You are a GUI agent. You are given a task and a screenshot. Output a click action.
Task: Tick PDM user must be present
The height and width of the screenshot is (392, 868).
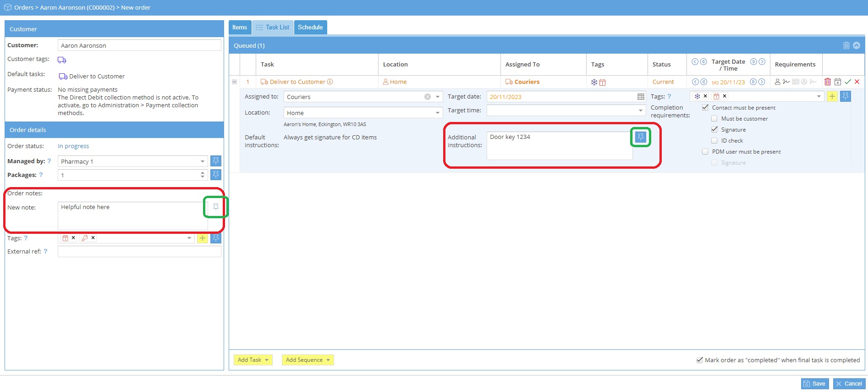click(705, 152)
